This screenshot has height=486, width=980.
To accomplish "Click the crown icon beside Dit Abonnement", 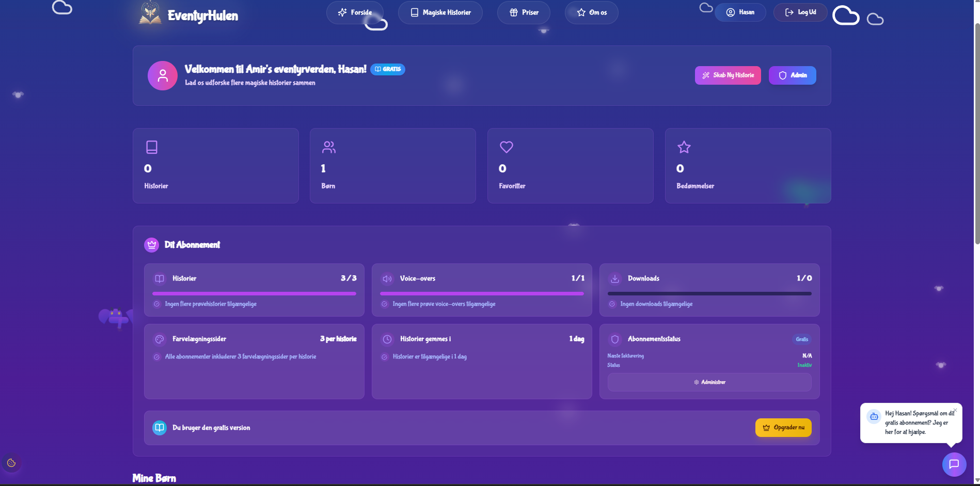I will (x=152, y=245).
